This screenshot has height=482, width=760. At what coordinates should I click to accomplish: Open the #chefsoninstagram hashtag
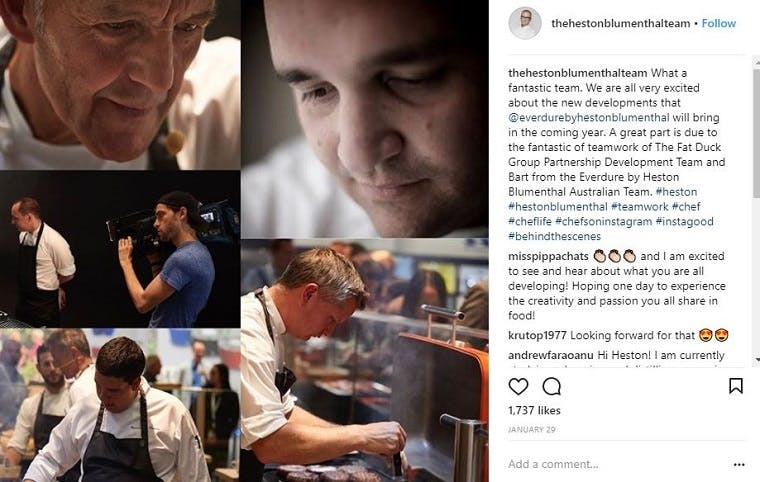[603, 222]
